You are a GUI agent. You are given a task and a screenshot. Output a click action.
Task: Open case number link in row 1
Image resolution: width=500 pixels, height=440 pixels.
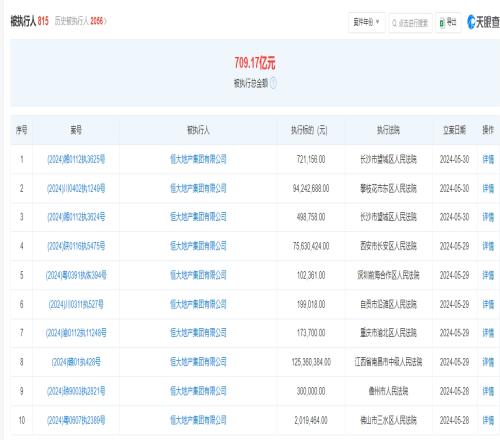click(76, 159)
